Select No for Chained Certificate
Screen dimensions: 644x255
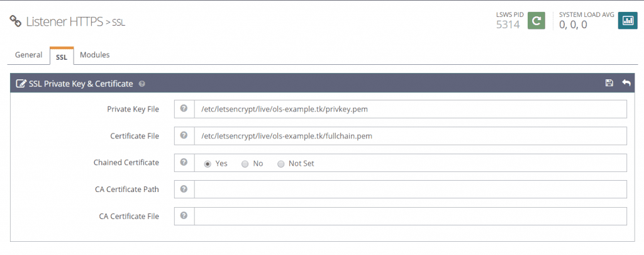245,164
